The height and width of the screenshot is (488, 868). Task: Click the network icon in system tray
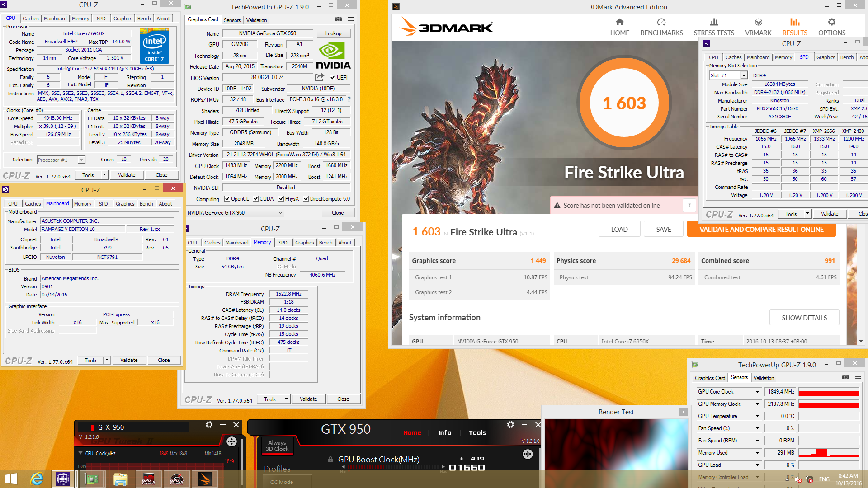click(809, 479)
